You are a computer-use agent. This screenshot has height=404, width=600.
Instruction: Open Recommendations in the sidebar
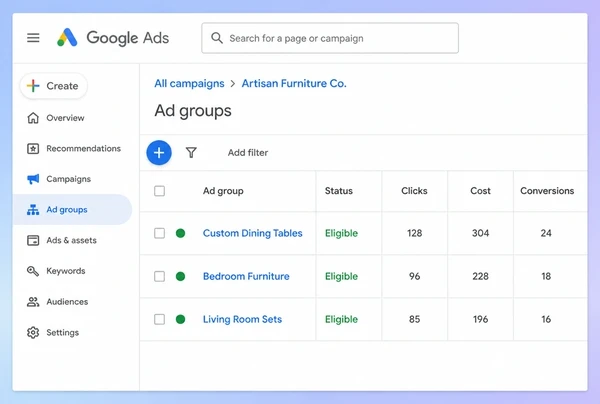click(83, 148)
